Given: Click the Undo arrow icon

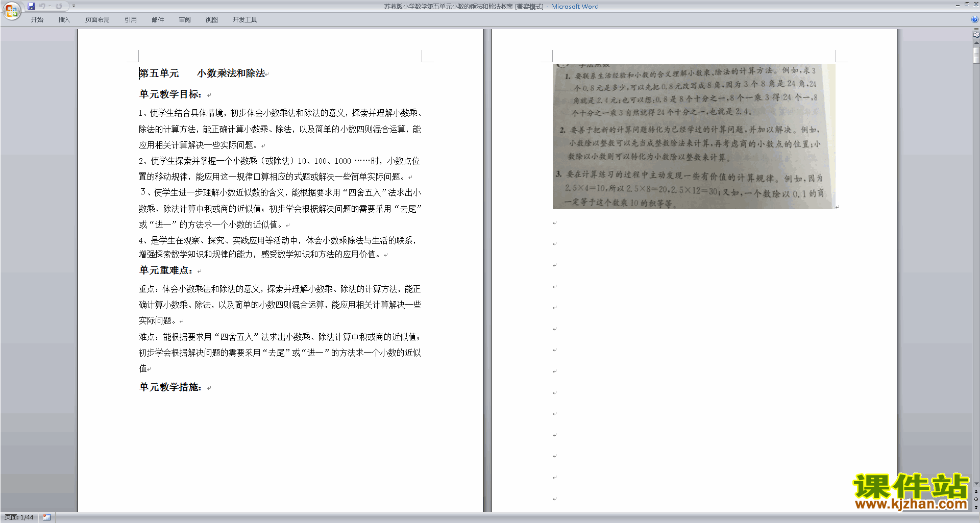Looking at the screenshot, I should (42, 6).
